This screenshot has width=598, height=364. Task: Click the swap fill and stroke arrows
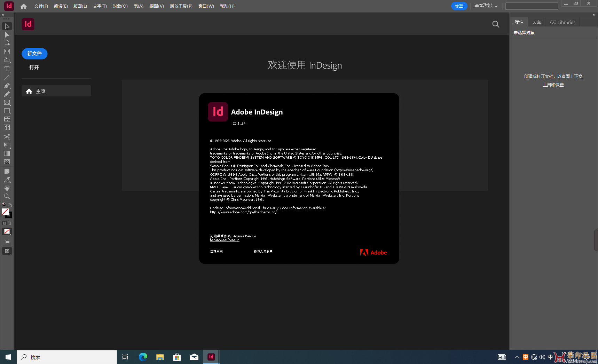point(10,205)
